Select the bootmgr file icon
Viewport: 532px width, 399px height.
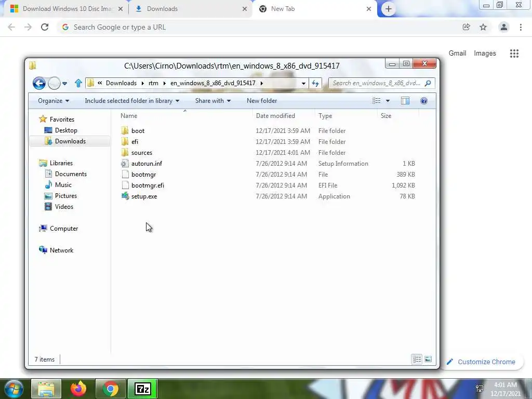(125, 175)
